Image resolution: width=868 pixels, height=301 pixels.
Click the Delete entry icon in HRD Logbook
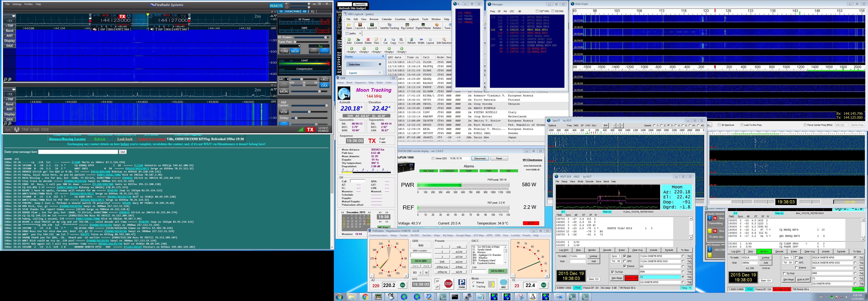[x=368, y=41]
